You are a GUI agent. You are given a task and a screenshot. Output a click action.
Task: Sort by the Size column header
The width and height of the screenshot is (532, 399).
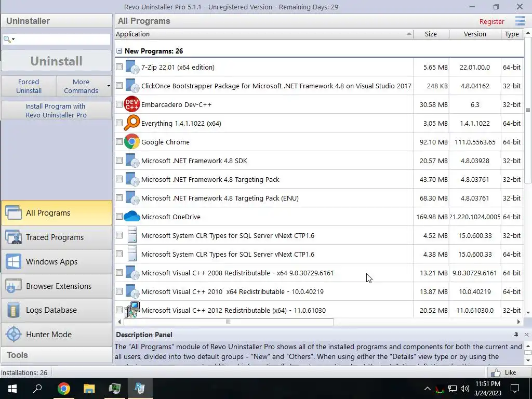(431, 34)
